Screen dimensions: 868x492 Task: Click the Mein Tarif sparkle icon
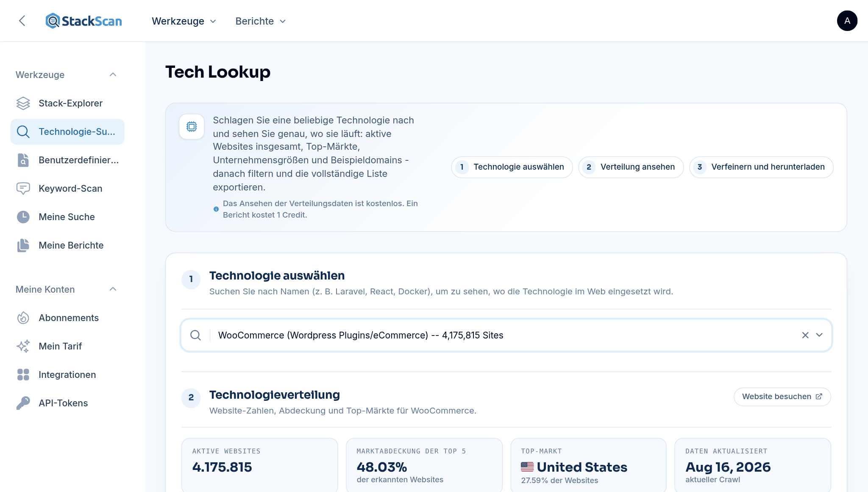[23, 346]
